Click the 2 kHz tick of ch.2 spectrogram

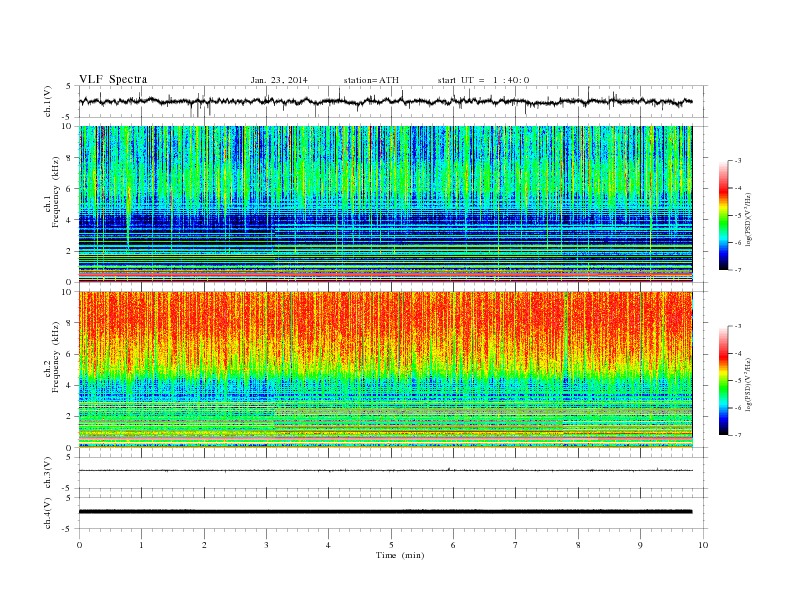(69, 417)
